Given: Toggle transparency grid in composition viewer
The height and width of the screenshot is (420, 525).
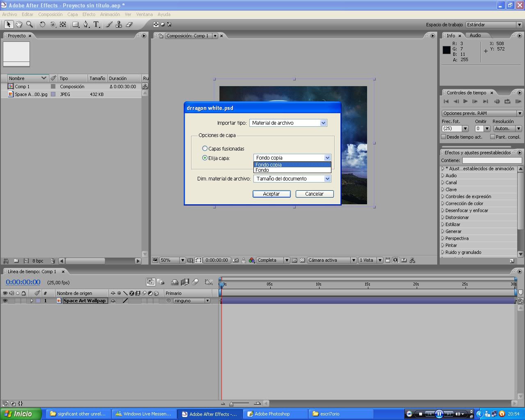Looking at the screenshot, I should click(x=302, y=260).
